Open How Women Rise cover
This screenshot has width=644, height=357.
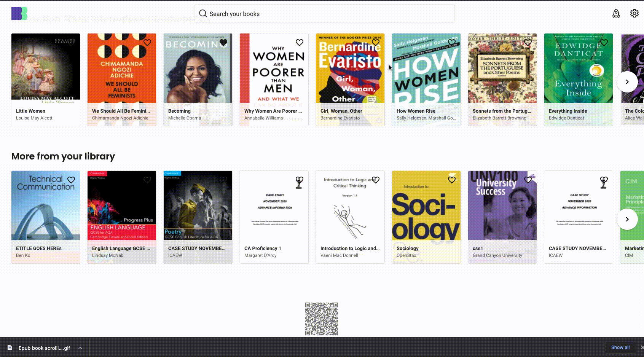click(x=426, y=68)
